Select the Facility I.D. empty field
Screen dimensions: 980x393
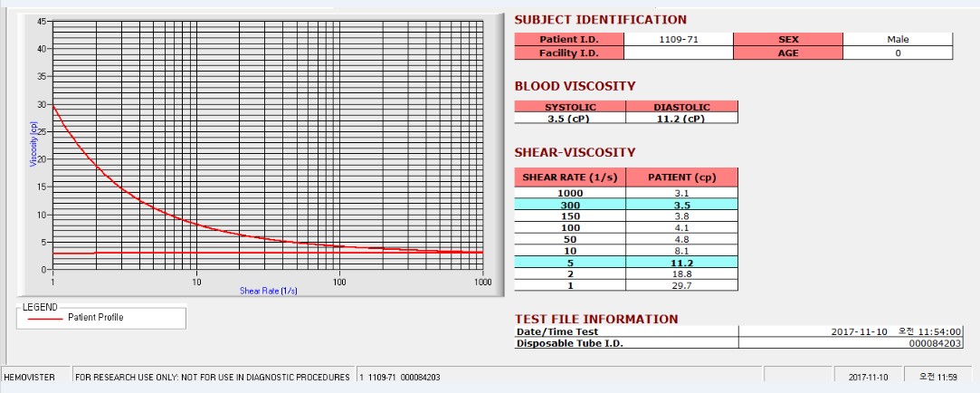678,53
